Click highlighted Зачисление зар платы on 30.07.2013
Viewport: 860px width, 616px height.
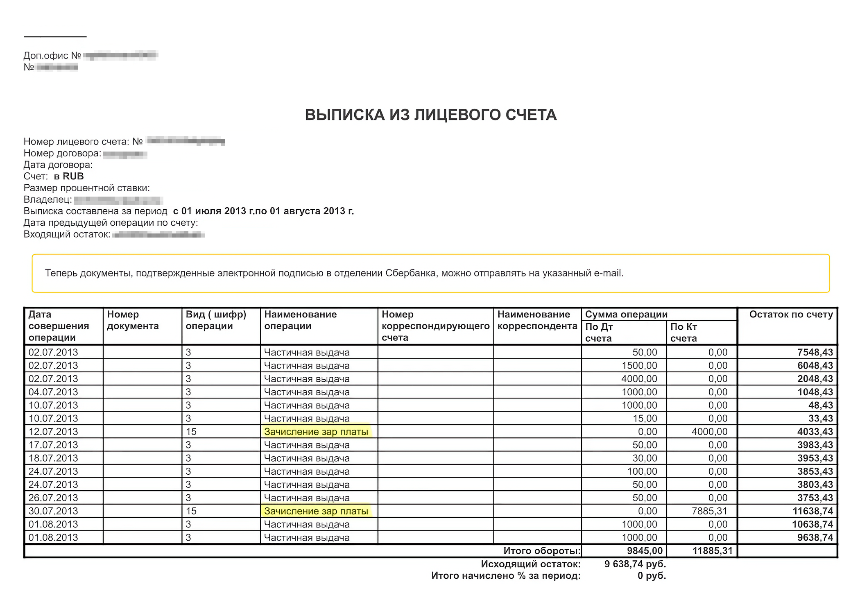pyautogui.click(x=316, y=511)
